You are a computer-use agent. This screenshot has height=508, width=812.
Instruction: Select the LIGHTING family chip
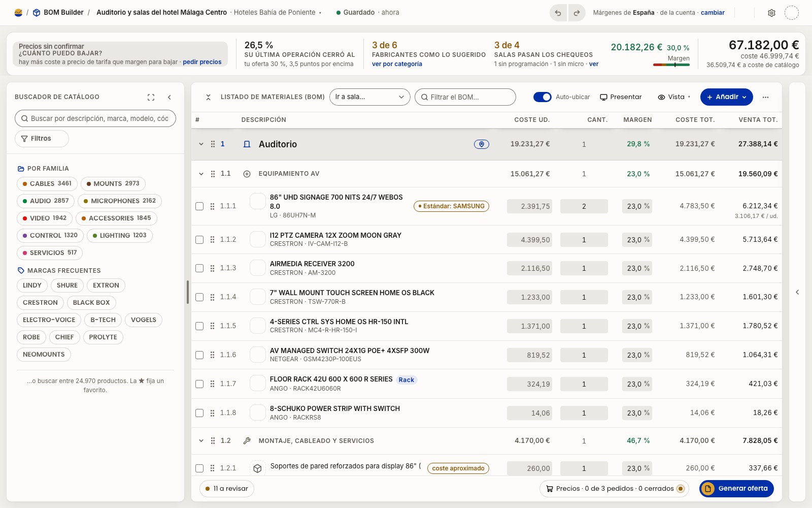coord(120,236)
